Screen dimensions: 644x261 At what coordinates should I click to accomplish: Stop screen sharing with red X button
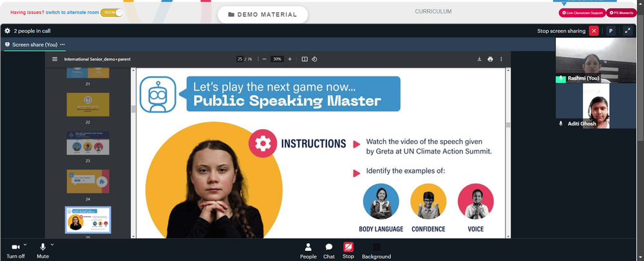pos(594,31)
